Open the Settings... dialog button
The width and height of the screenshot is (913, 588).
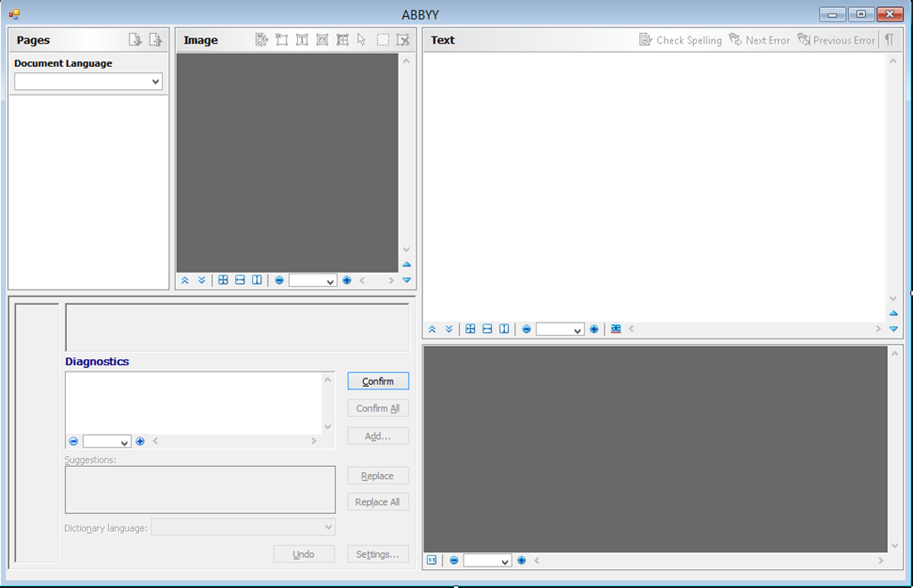pos(378,553)
